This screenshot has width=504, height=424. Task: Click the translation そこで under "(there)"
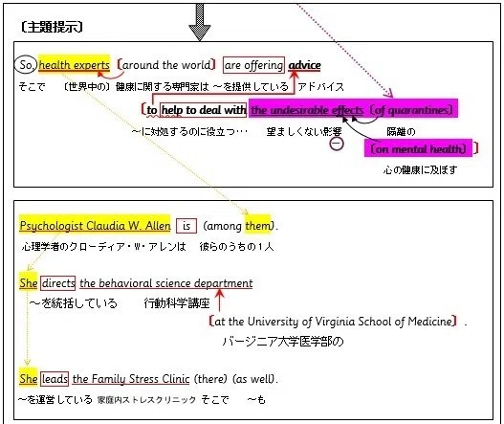pos(215,399)
